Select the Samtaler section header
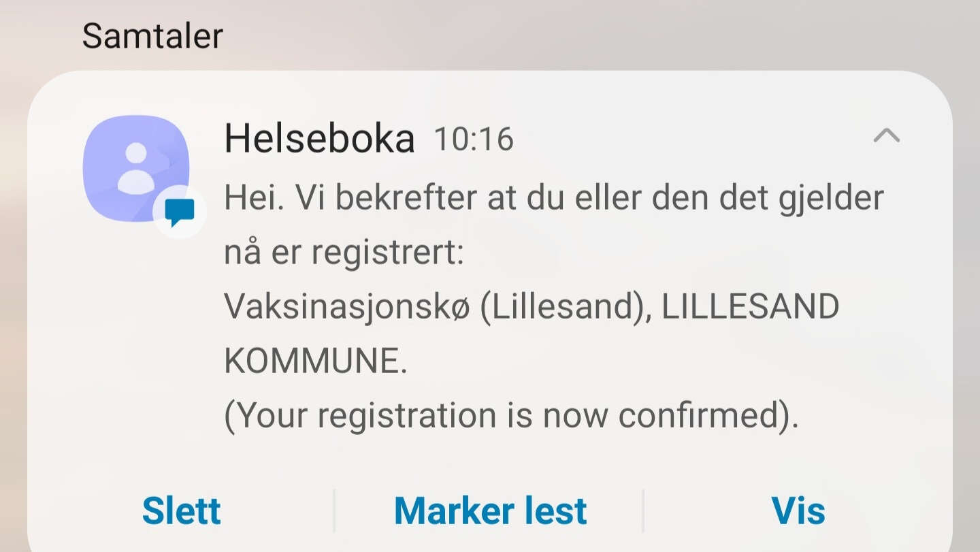The height and width of the screenshot is (552, 980). (x=152, y=35)
